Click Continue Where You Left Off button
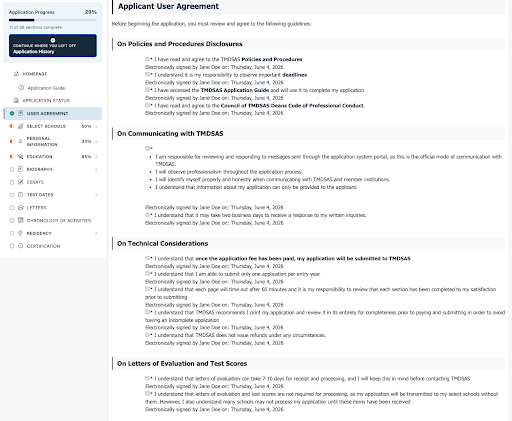Screen dimensions: 512x421 [53, 45]
